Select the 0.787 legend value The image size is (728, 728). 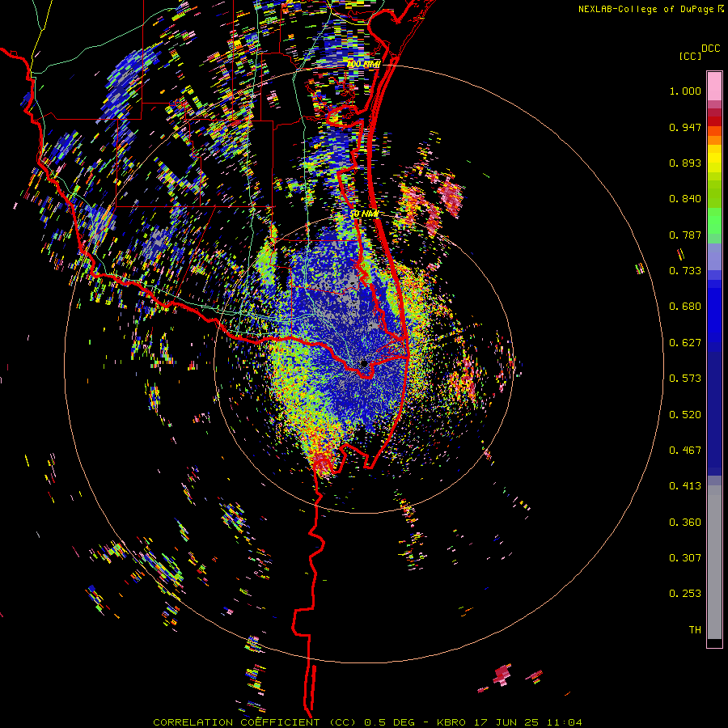coord(685,235)
